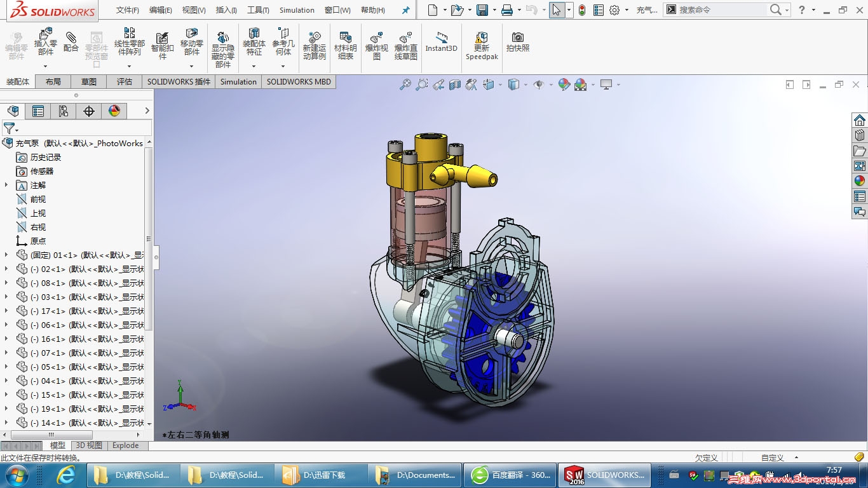This screenshot has height=488, width=868.
Task: Open the DisplayManager color wheel tab
Action: pos(114,111)
